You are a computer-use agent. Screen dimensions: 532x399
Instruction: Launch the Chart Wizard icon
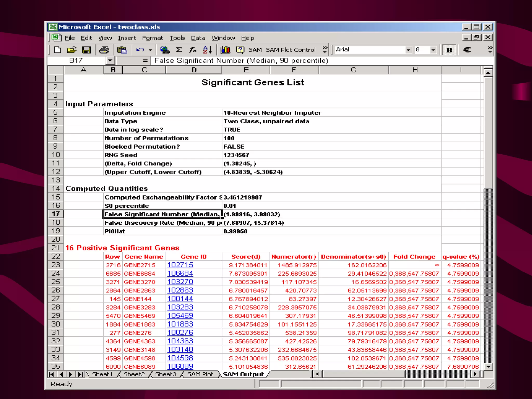pyautogui.click(x=225, y=50)
